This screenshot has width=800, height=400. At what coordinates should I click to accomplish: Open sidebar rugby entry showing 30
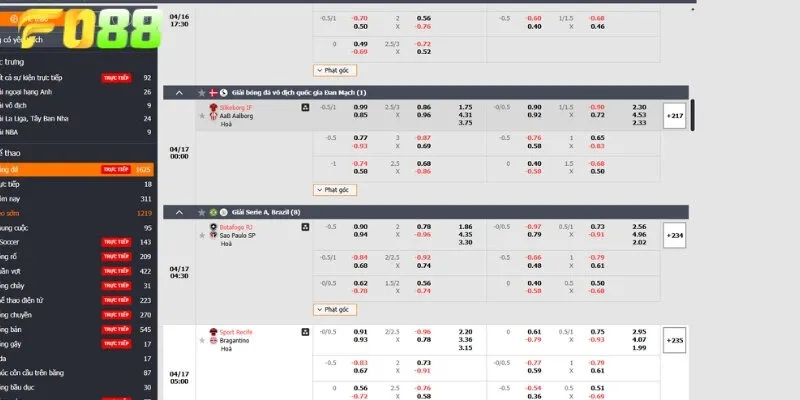coord(77,387)
